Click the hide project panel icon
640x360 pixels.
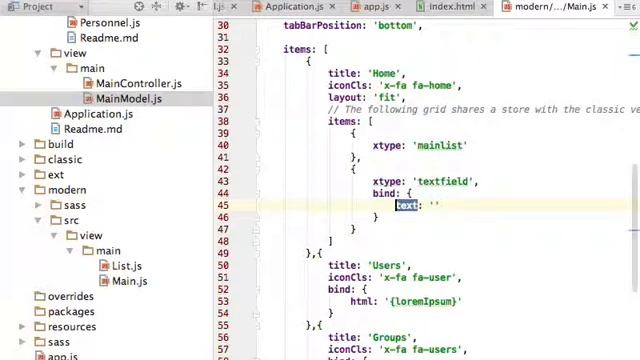[x=202, y=7]
